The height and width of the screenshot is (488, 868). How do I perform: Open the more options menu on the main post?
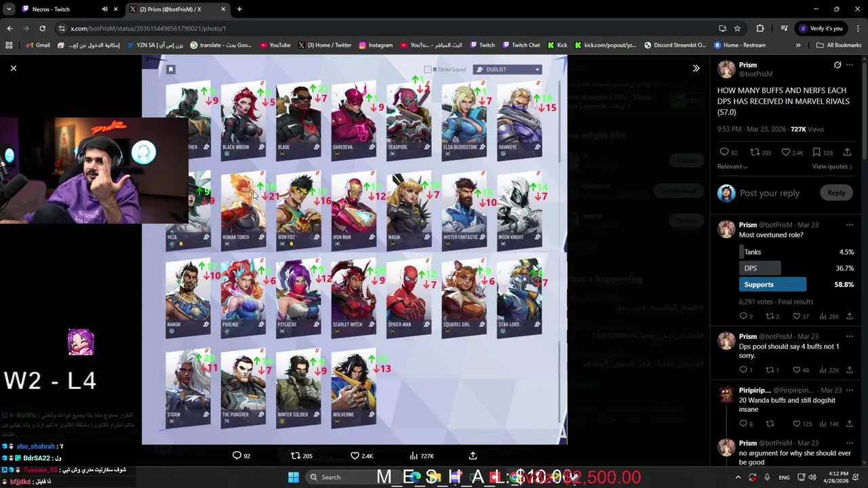[850, 65]
